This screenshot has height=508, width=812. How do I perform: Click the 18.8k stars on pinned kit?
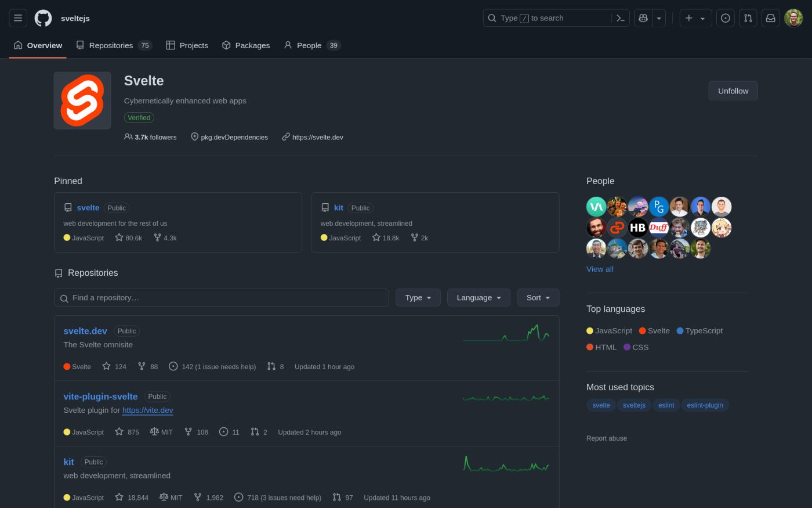386,237
